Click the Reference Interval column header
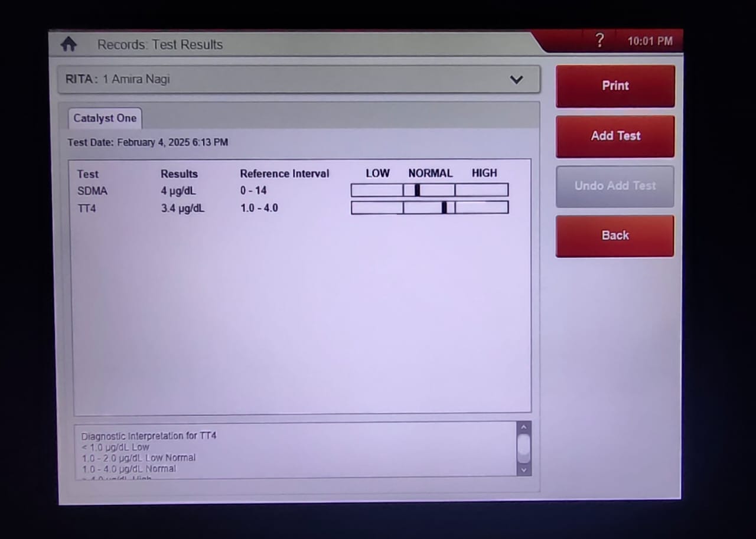Screen dimensions: 756x539 click(285, 174)
